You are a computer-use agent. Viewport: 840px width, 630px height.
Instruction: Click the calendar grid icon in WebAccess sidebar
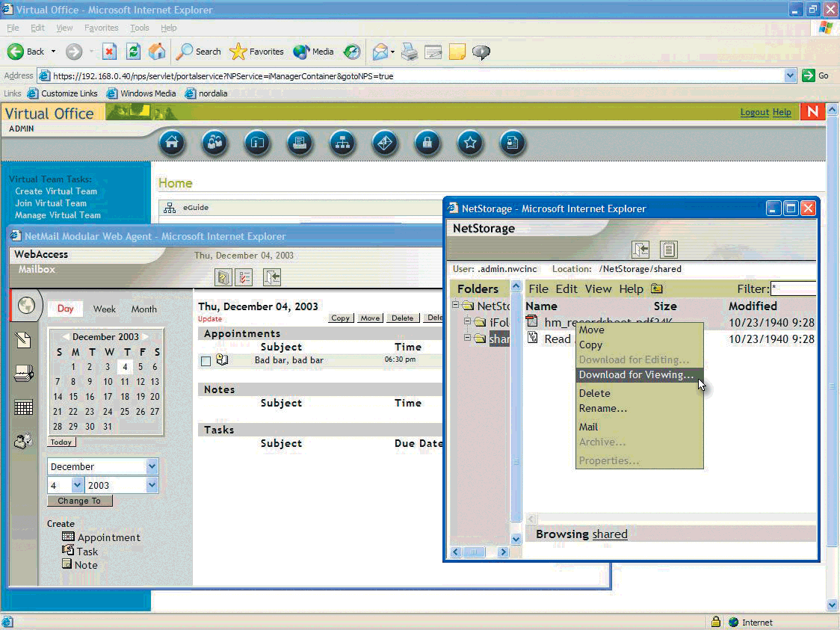(24, 408)
